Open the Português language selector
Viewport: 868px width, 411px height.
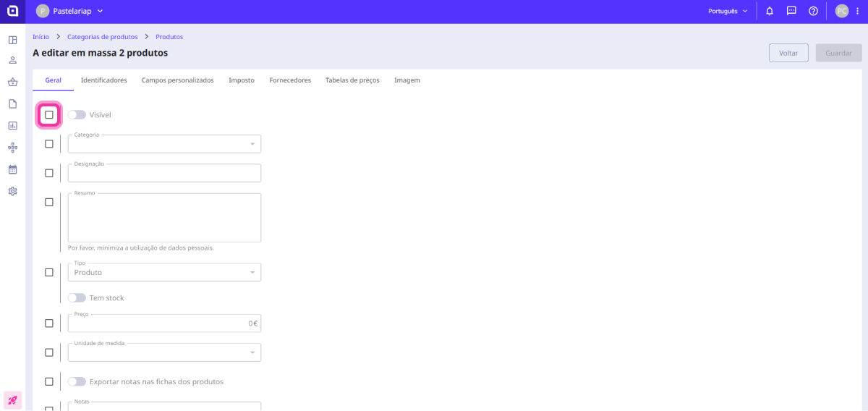[728, 11]
